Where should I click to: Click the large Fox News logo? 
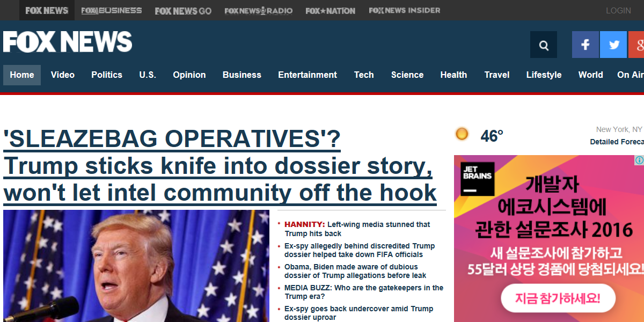(68, 42)
